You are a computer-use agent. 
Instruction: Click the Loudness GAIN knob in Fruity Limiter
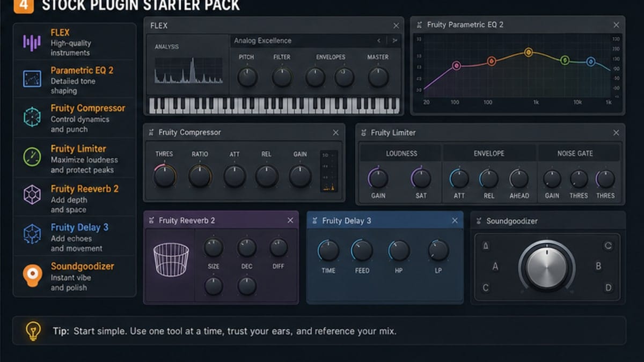pos(378,179)
